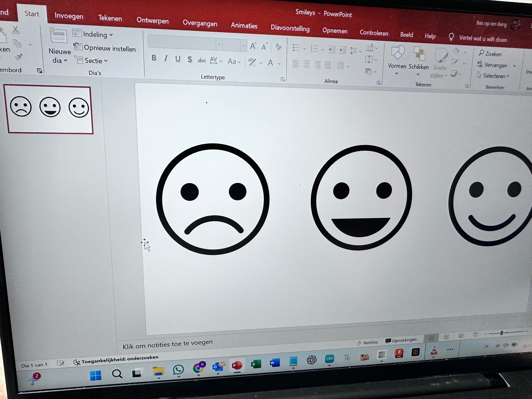This screenshot has height=399, width=532.
Task: Open the font size combo box arrow
Action: pos(244,46)
